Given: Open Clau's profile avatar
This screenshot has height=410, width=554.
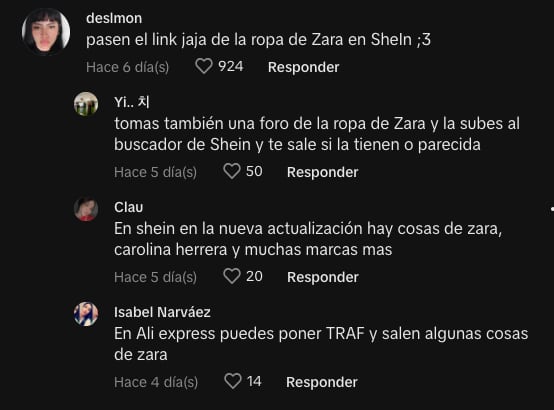Looking at the screenshot, I should 86,209.
